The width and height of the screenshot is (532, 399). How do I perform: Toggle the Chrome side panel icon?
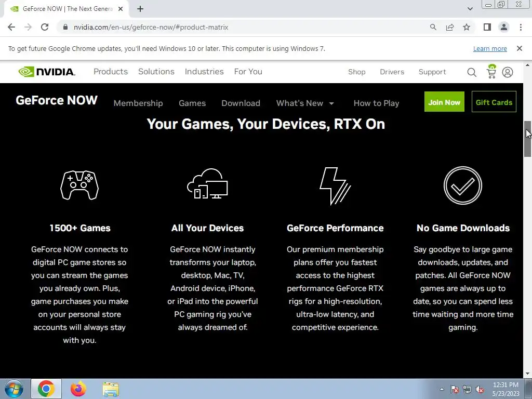[487, 27]
